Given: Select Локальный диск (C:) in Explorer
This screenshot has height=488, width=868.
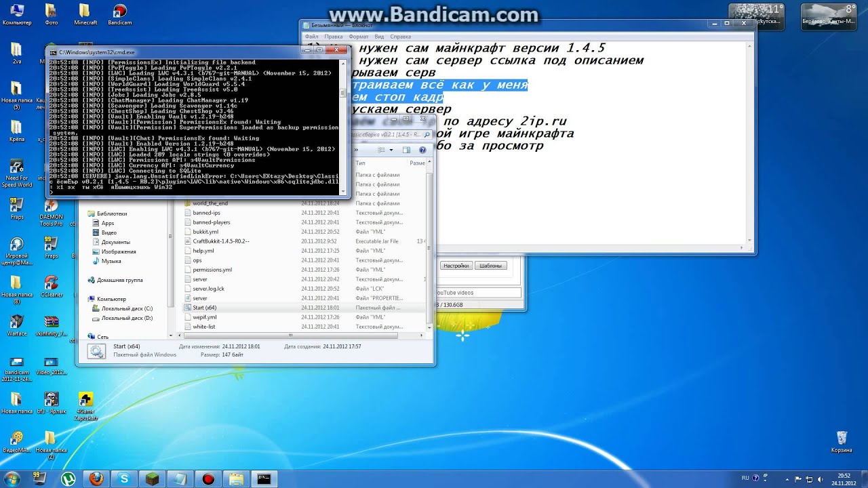Looking at the screenshot, I should tap(122, 308).
